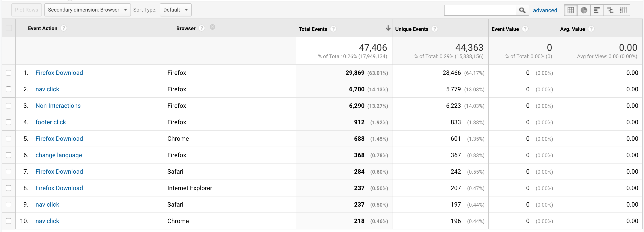644x232 pixels.
Task: Expand the Sort Type Default dropdown
Action: pyautogui.click(x=175, y=10)
